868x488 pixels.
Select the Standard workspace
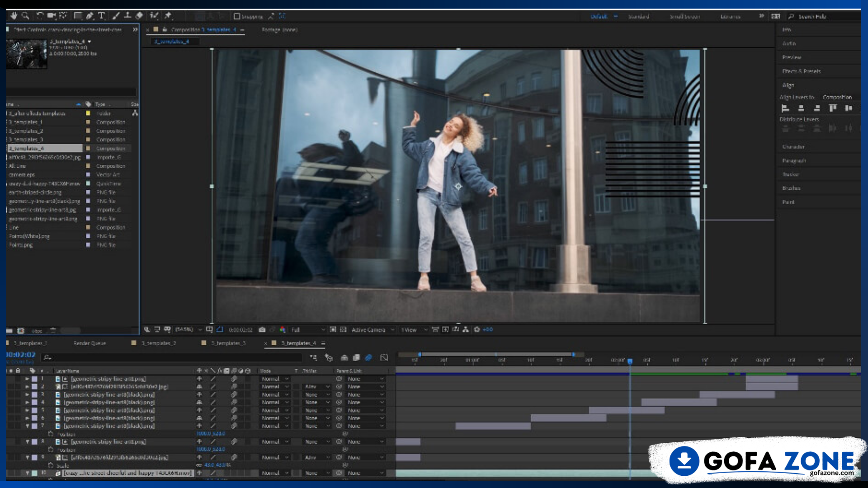click(x=638, y=16)
